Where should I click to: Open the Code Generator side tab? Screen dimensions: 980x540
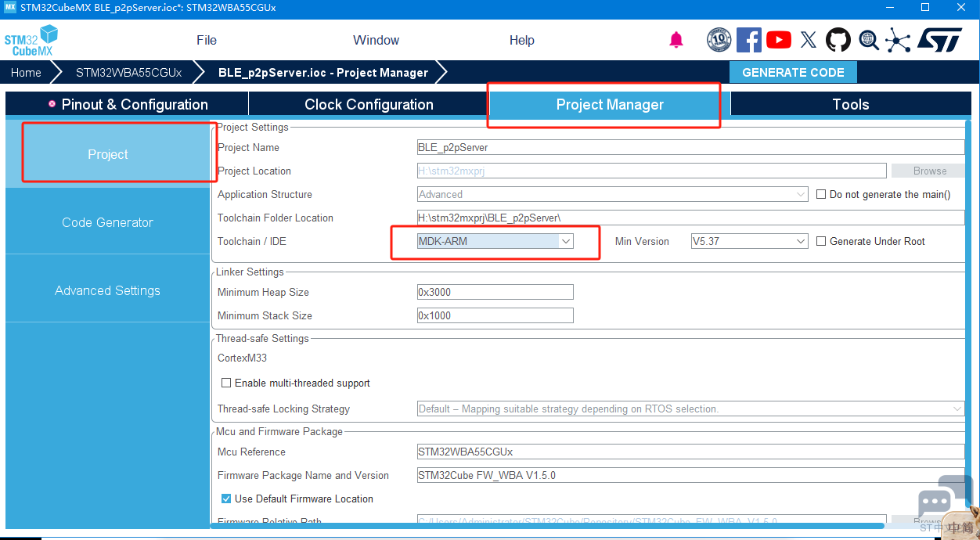108,222
